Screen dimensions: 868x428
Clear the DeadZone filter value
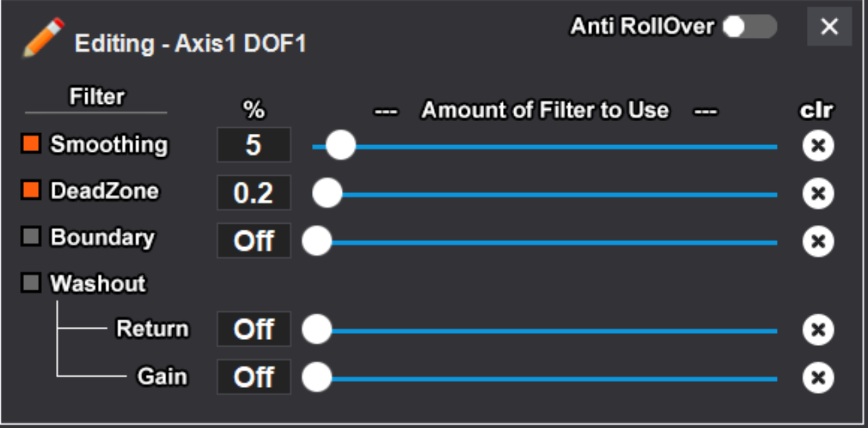pyautogui.click(x=818, y=194)
